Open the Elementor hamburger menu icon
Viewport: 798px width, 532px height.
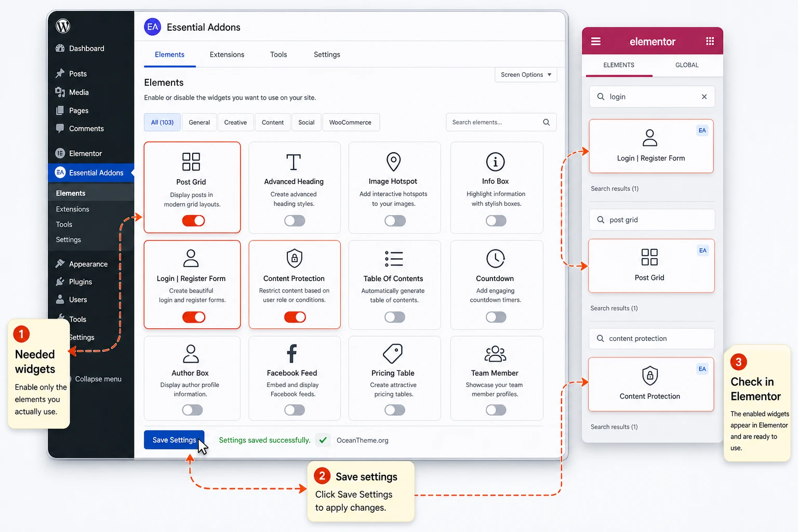(x=596, y=41)
